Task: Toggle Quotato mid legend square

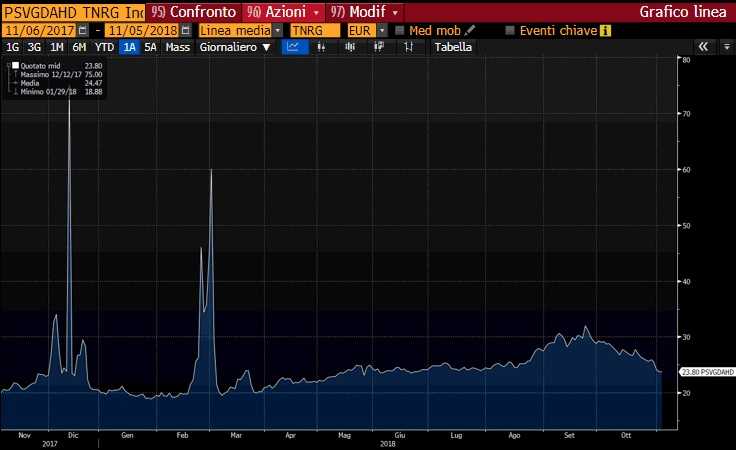Action: (15, 66)
